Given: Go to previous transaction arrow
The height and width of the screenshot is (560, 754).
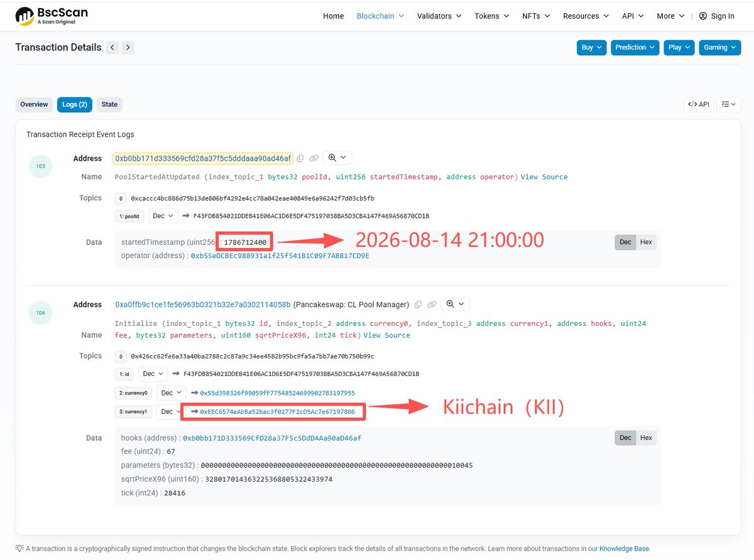Looking at the screenshot, I should 112,47.
